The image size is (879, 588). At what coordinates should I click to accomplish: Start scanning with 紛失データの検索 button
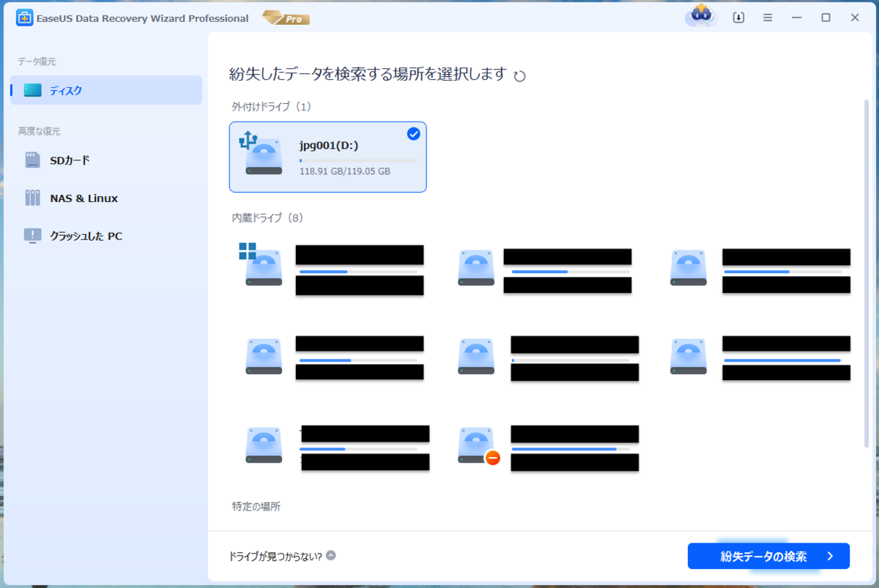[768, 557]
